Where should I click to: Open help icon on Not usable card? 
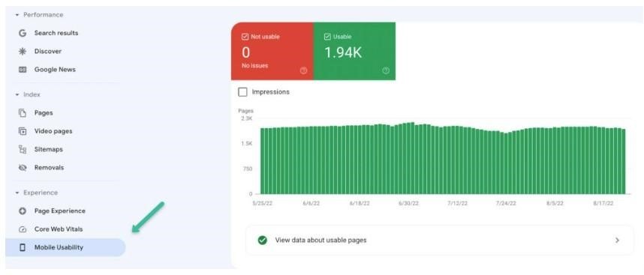coord(303,70)
